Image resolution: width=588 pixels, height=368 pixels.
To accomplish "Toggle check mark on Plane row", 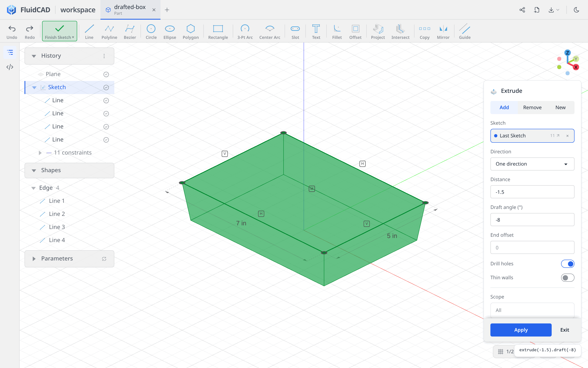I will click(106, 74).
